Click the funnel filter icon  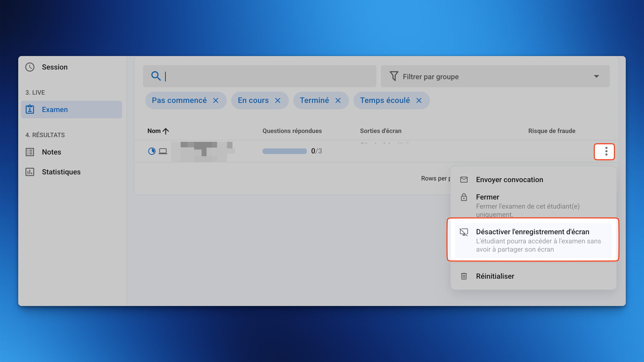(x=394, y=76)
